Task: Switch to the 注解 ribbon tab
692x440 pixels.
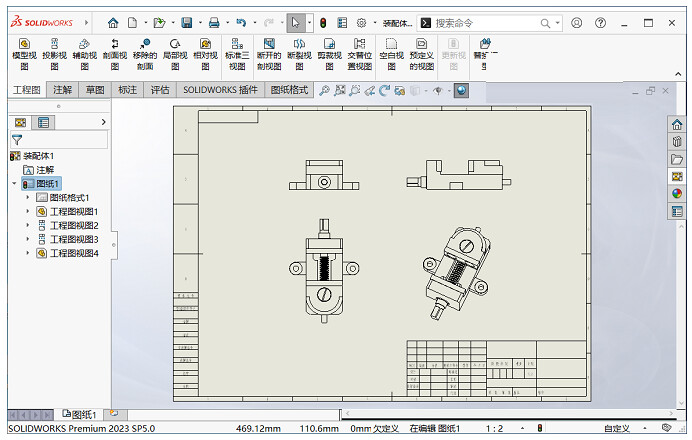Action: (x=63, y=90)
